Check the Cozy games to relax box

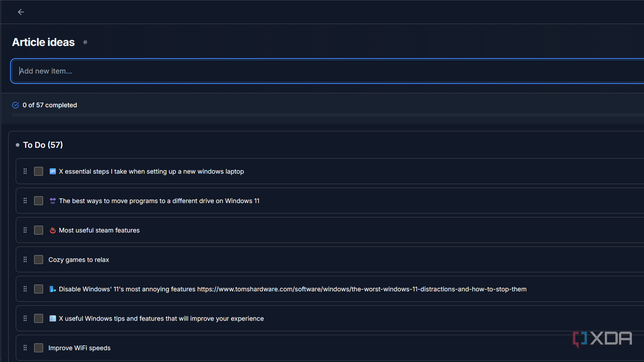point(38,259)
